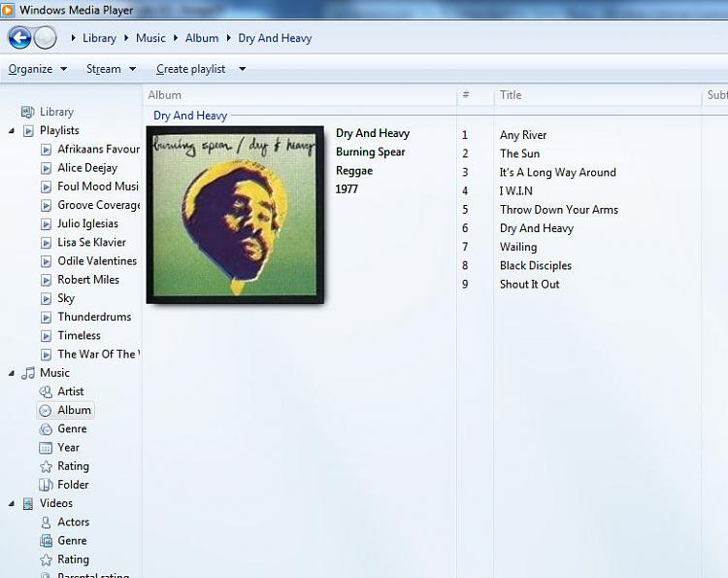
Task: Select the Robert Miles playlist
Action: tap(88, 280)
